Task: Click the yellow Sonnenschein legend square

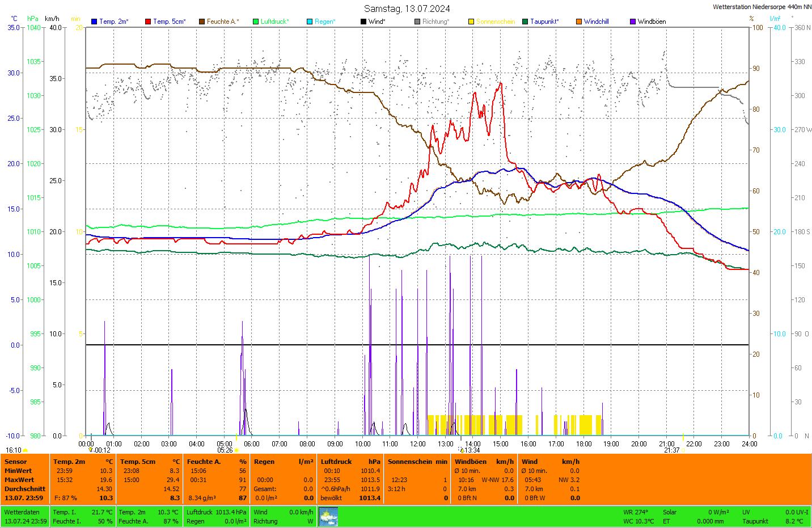Action: [471, 22]
